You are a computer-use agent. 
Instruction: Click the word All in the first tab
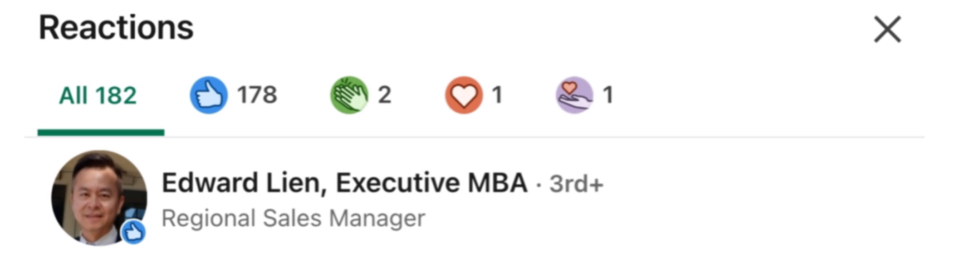(x=73, y=95)
